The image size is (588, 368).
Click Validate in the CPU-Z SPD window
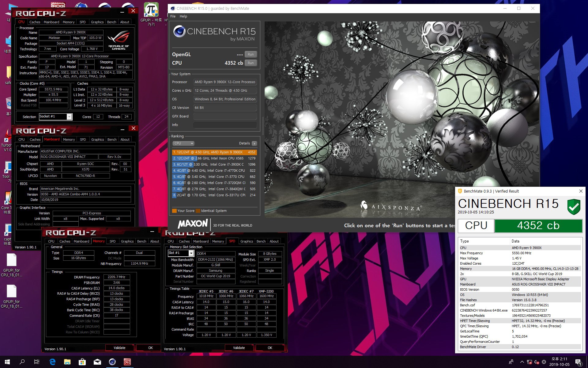pos(239,348)
